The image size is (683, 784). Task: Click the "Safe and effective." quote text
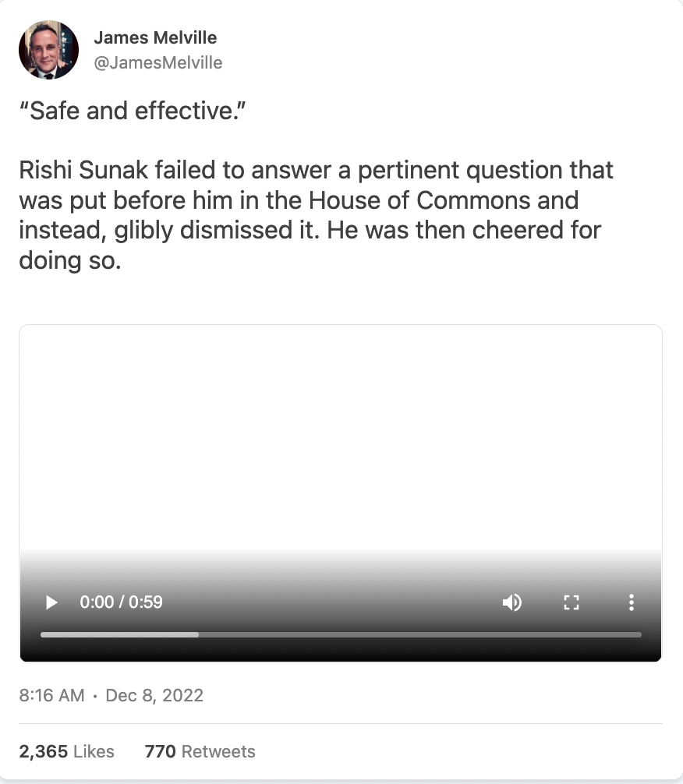(133, 111)
